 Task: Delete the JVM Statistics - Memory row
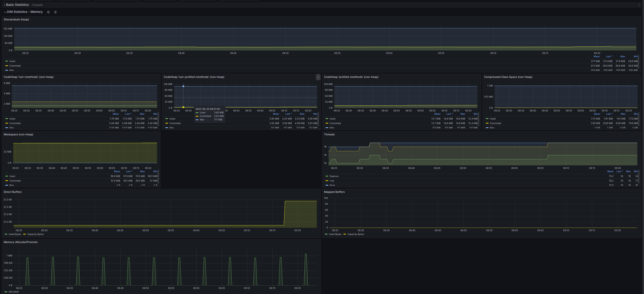(x=55, y=12)
